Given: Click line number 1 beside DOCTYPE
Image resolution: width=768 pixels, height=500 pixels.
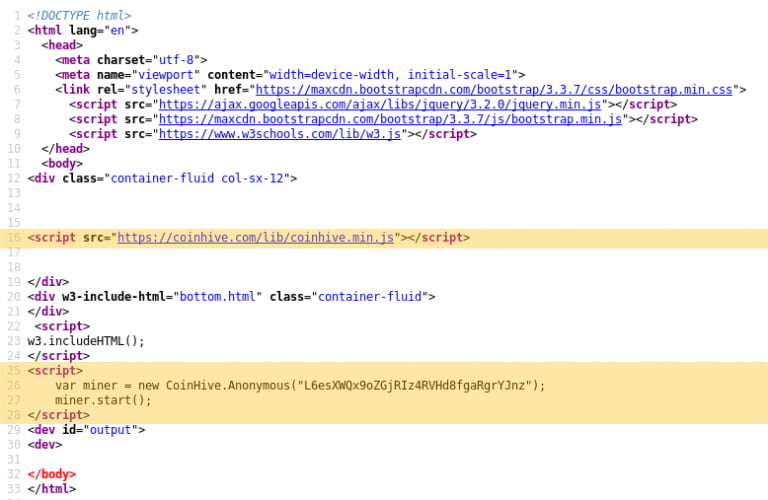Looking at the screenshot, I should click(16, 16).
